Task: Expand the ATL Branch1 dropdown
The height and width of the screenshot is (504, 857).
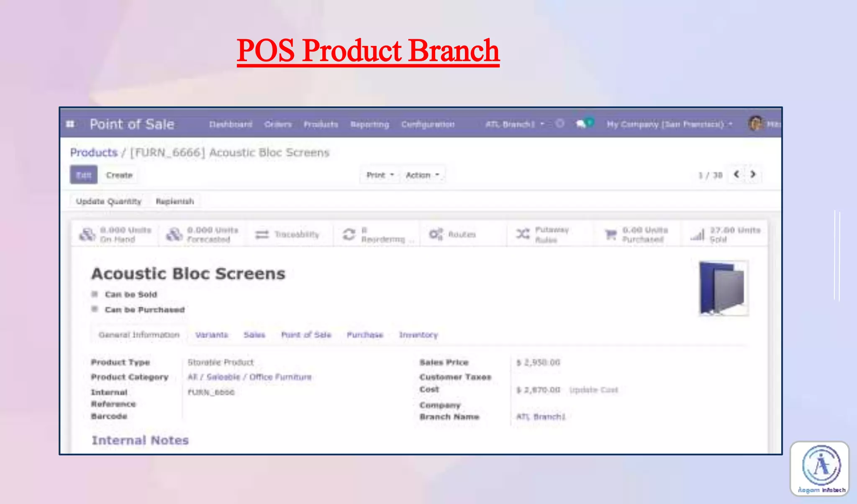Action: 515,124
